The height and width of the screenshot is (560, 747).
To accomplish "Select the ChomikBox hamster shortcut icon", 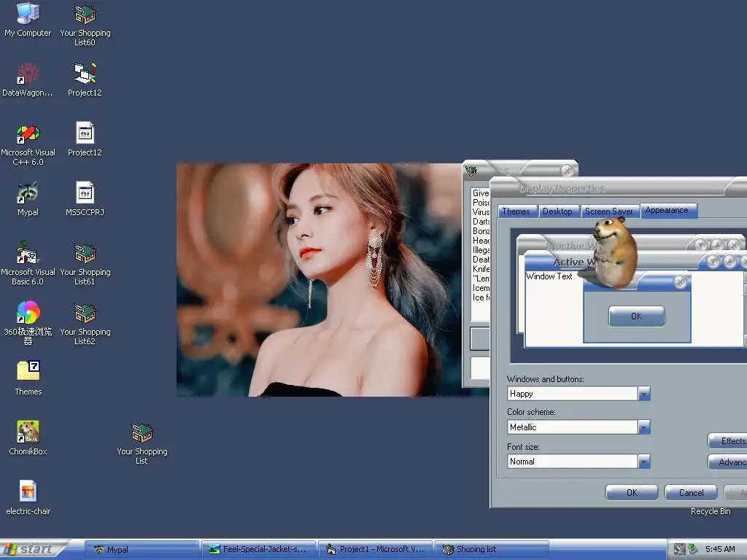I will tap(28, 437).
